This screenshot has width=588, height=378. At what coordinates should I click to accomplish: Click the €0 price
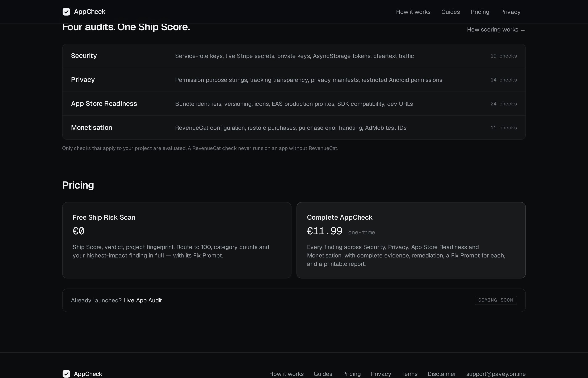click(x=79, y=231)
